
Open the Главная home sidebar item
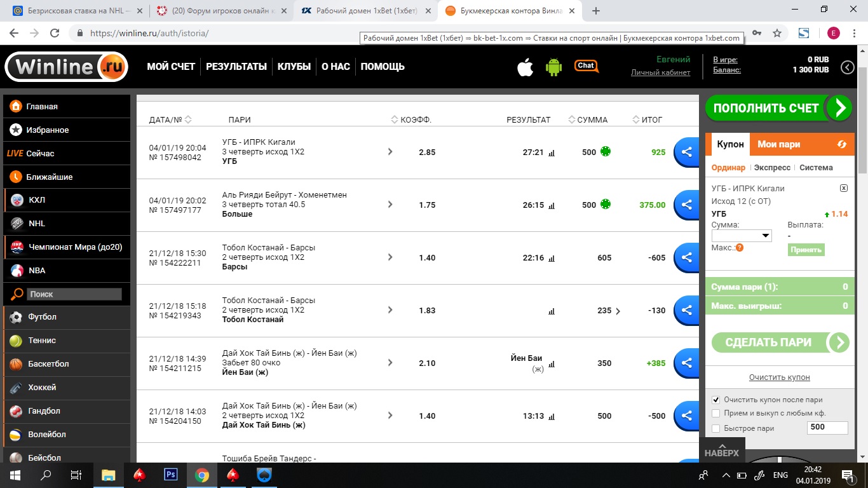coord(67,107)
